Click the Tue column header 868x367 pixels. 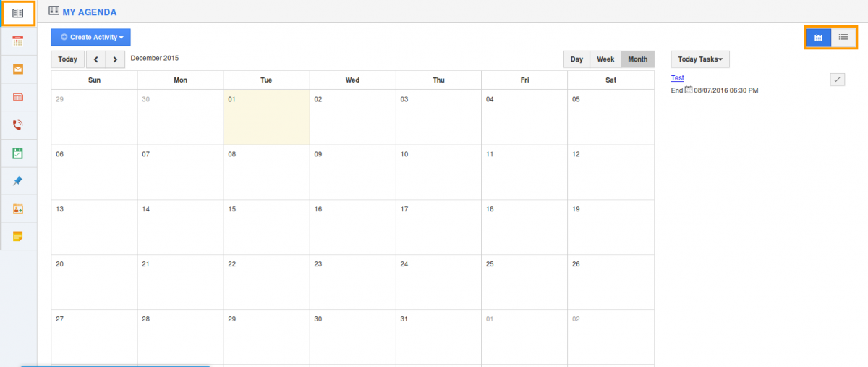pos(266,80)
